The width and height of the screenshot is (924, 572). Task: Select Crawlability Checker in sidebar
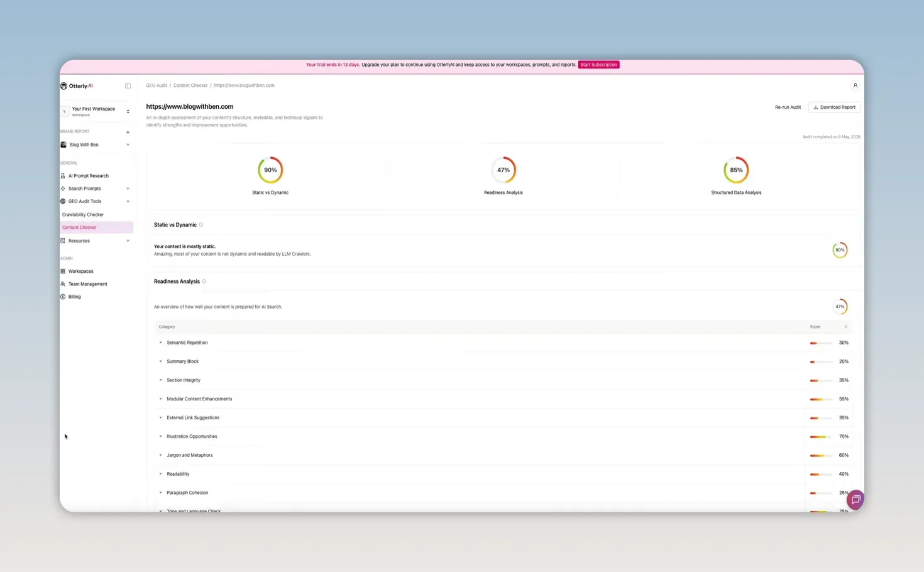83,215
